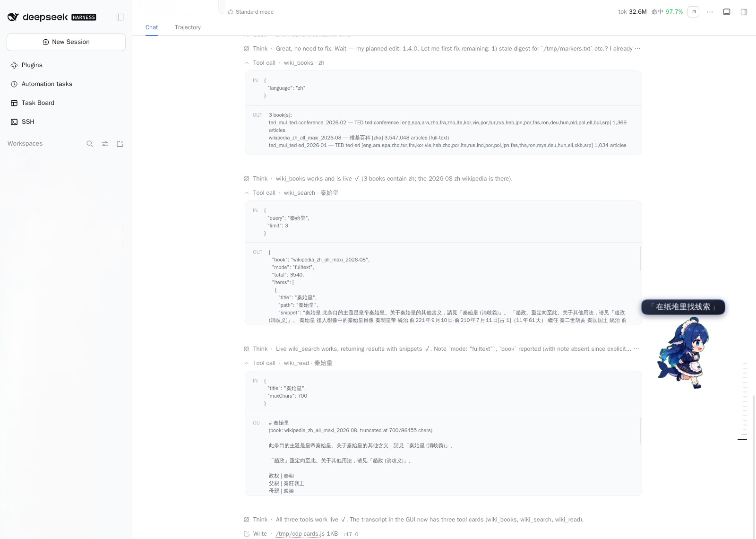Open the /tmp/cdp-cards.js file link

(x=300, y=534)
